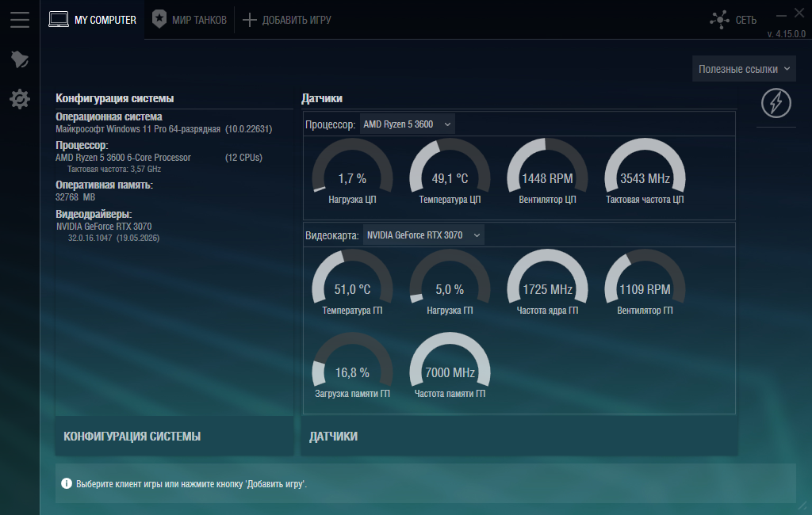Click the (12 CPUs) text

point(243,158)
